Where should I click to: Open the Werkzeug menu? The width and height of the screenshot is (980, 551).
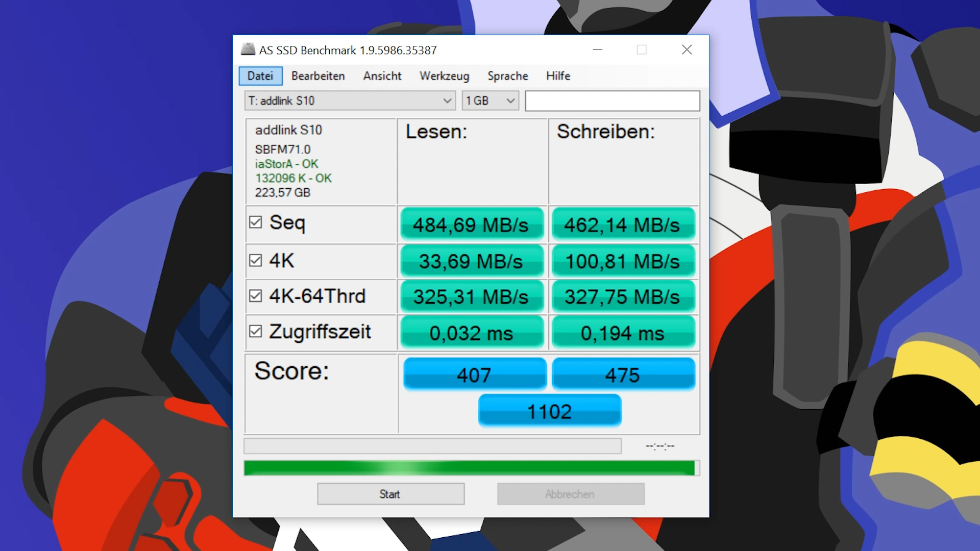pyautogui.click(x=444, y=76)
